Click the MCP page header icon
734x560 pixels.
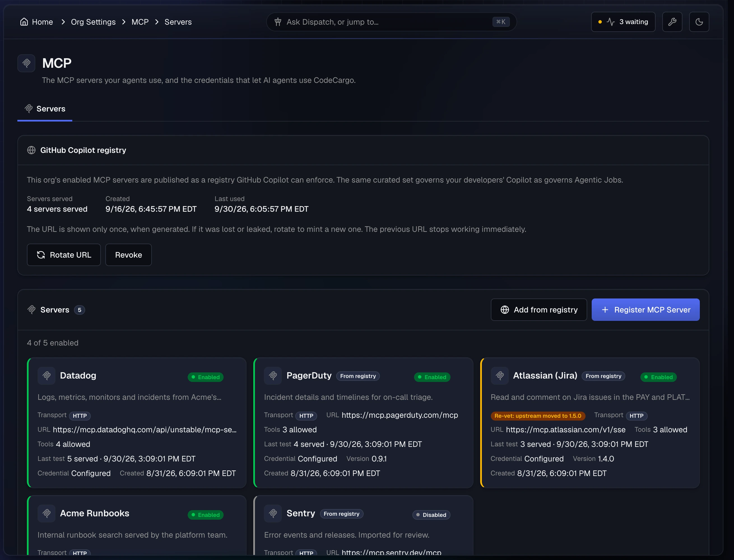tap(26, 63)
